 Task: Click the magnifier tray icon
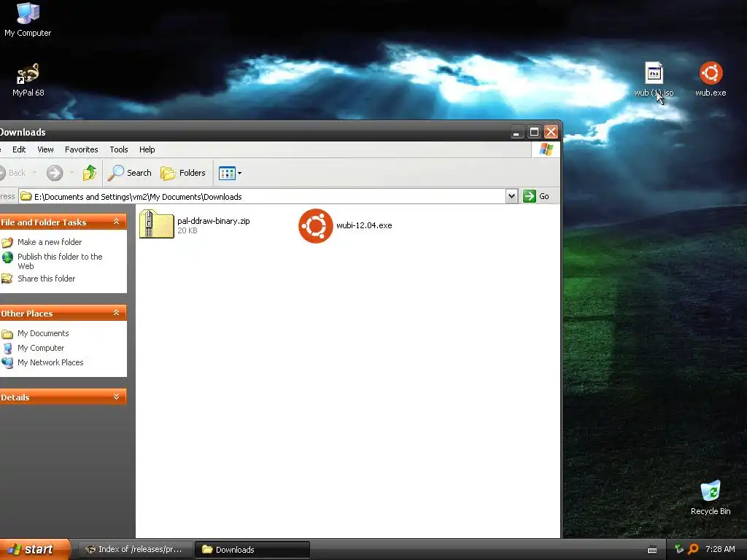click(x=693, y=549)
